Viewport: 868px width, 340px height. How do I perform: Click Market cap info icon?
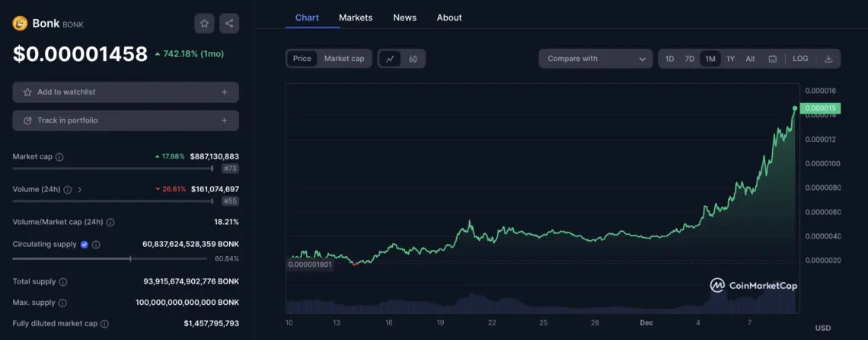[x=59, y=157]
